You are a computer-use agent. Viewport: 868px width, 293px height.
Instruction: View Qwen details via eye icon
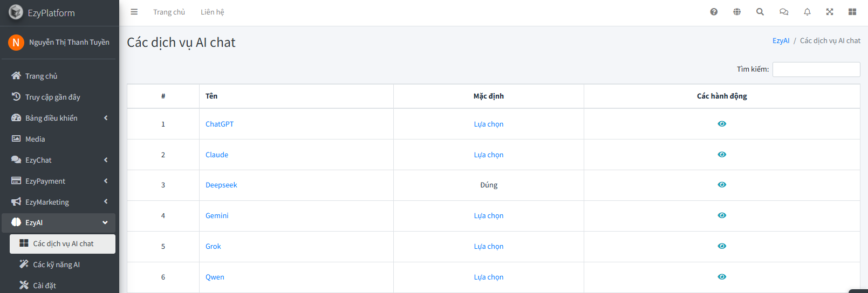[x=722, y=277]
